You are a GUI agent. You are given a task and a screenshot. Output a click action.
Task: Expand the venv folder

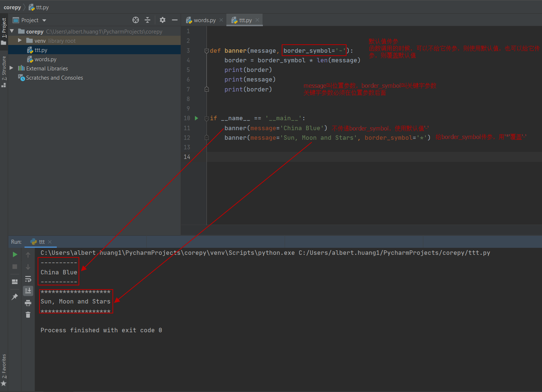(20, 41)
